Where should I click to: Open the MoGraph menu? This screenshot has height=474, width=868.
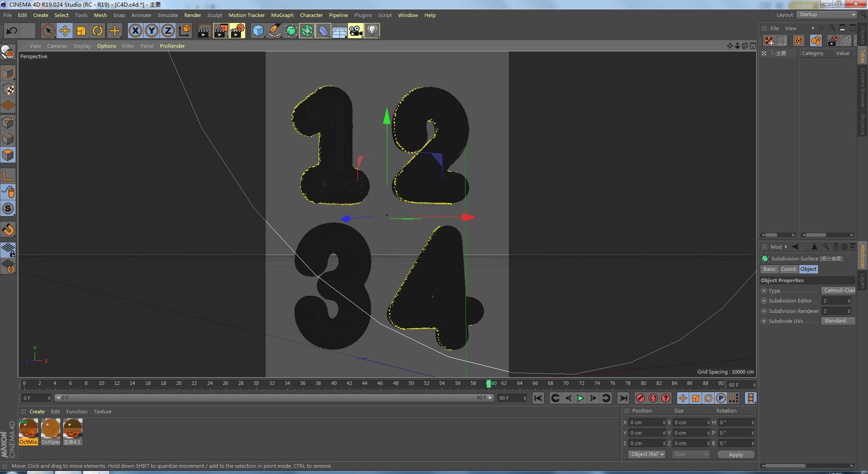282,15
